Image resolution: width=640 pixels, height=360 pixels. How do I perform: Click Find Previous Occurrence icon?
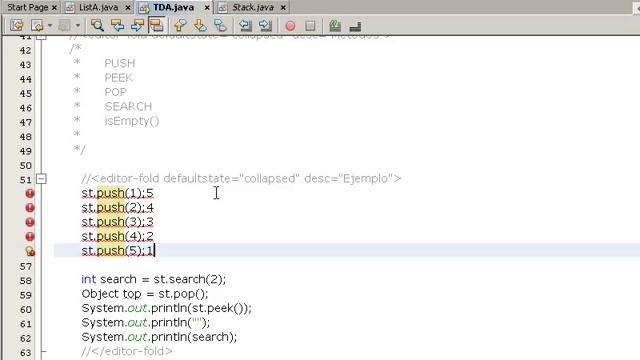[x=117, y=25]
